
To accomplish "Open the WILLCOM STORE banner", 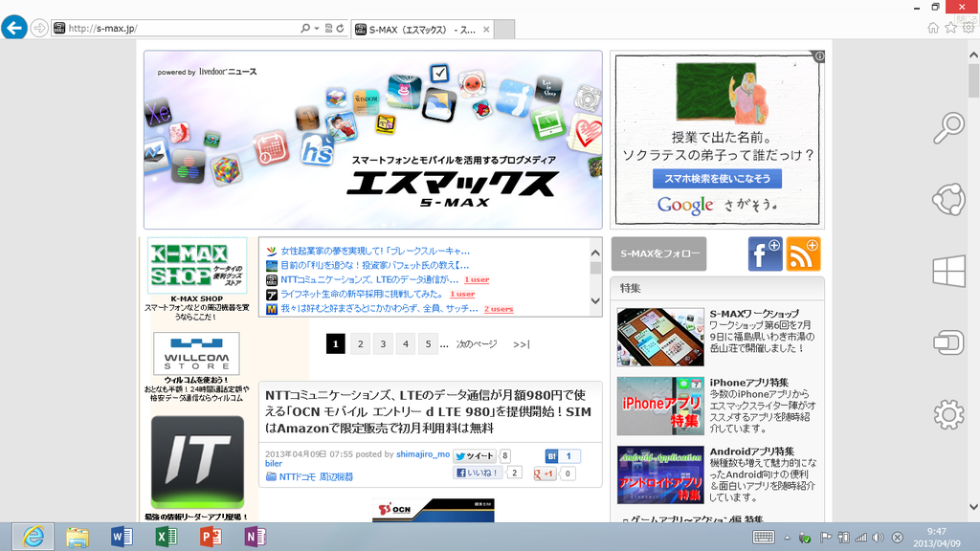I will pos(196,353).
